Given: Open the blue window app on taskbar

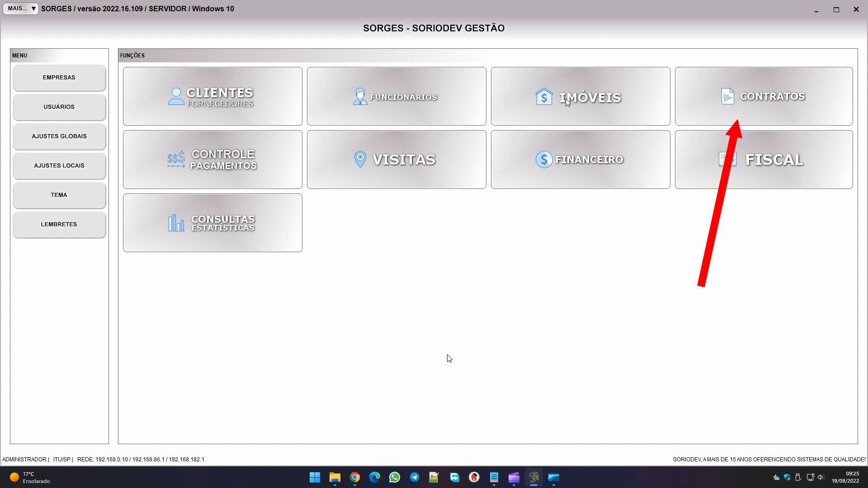Looking at the screenshot, I should tap(554, 477).
